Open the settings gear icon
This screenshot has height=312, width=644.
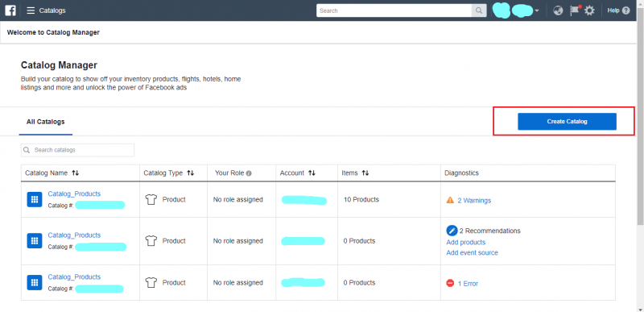point(589,10)
